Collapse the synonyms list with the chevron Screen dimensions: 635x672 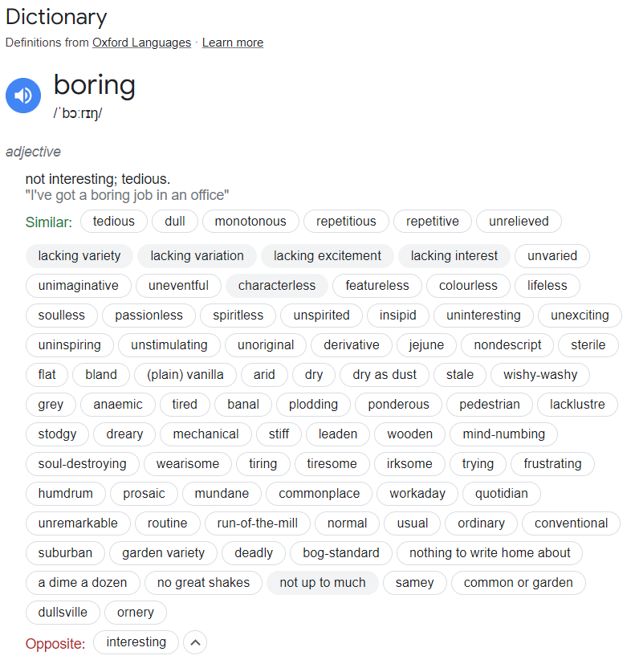click(195, 642)
